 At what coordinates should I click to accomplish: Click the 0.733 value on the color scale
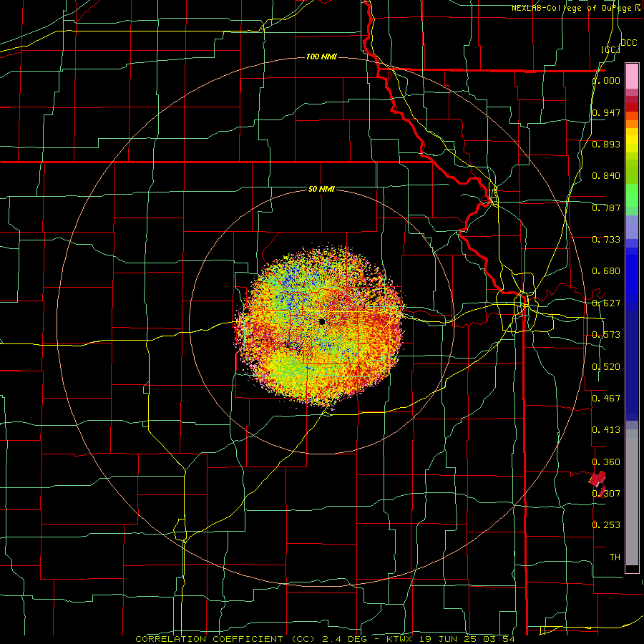pos(606,240)
